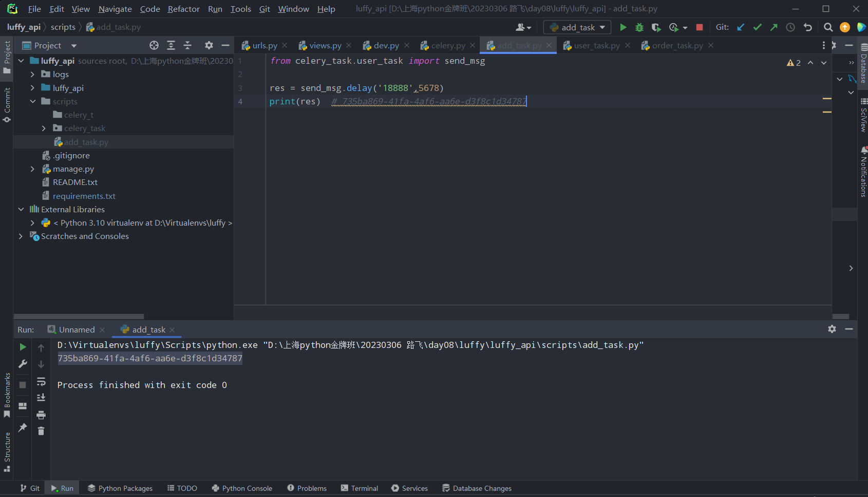This screenshot has height=497, width=868.
Task: Minimize the Run panel
Action: pos(849,329)
